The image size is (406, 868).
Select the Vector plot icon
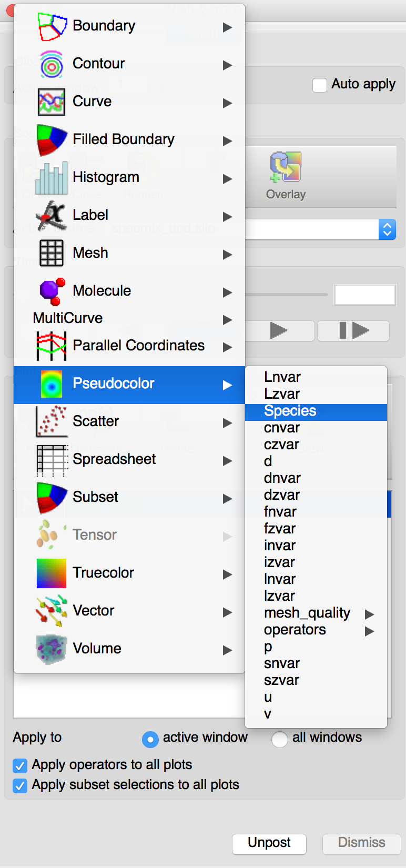[52, 611]
